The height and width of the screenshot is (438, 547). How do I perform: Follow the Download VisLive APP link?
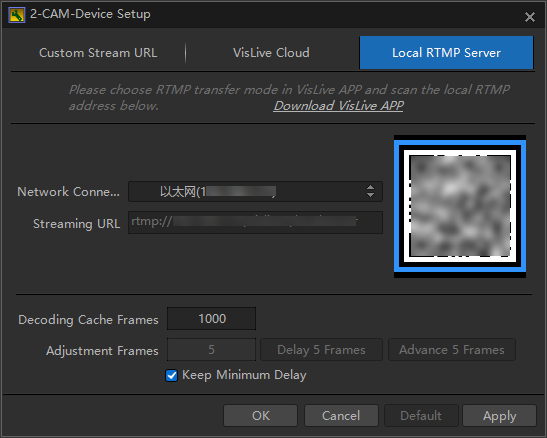pyautogui.click(x=338, y=106)
